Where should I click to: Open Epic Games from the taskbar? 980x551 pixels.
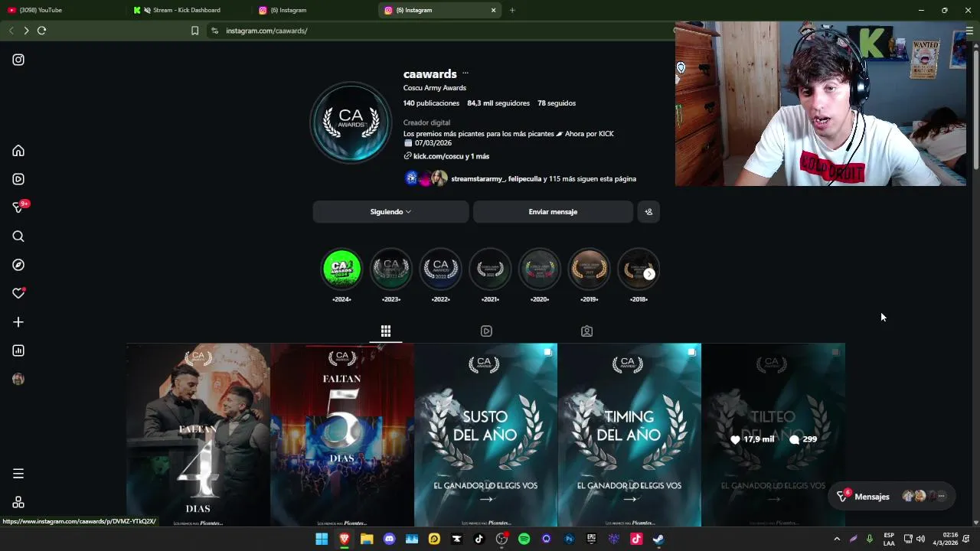click(x=591, y=539)
